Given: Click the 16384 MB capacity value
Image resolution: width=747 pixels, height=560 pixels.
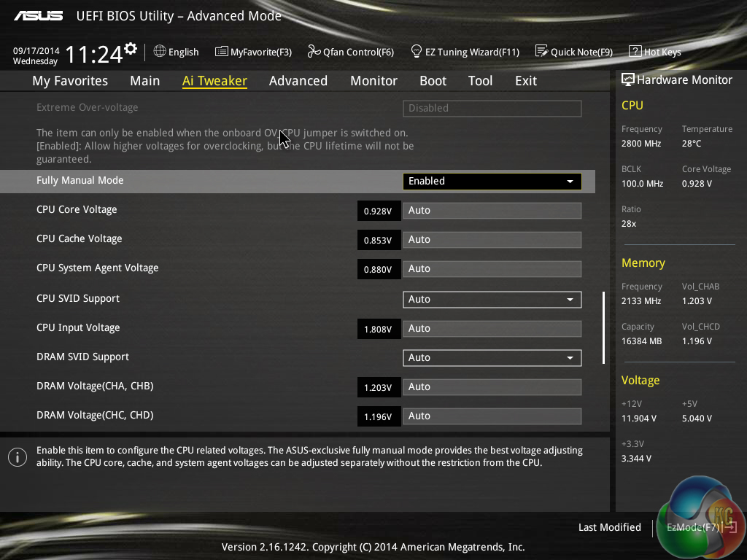Looking at the screenshot, I should click(642, 341).
